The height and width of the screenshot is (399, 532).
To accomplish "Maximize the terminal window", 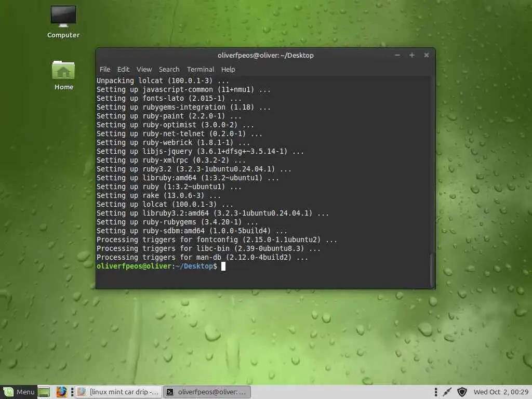I will (x=412, y=55).
